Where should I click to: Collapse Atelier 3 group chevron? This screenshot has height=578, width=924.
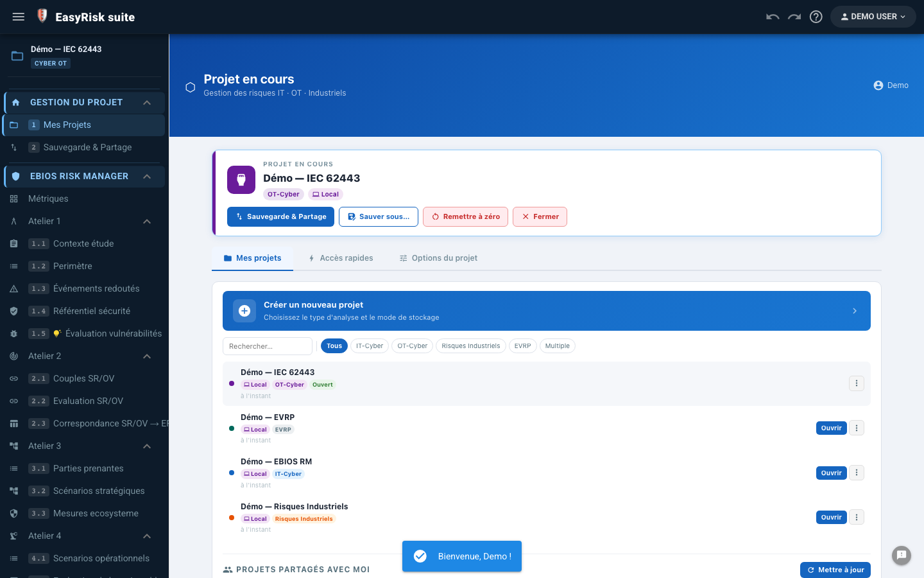pyautogui.click(x=147, y=446)
